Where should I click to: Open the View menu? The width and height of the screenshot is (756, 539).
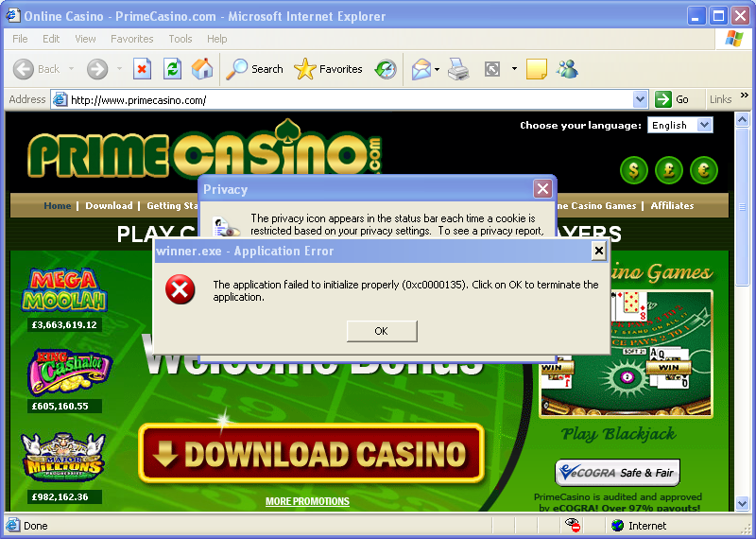pos(85,39)
